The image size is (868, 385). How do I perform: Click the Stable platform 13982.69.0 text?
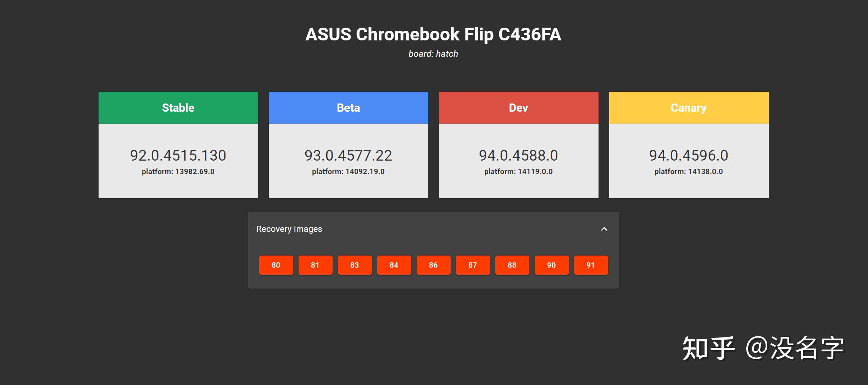pos(178,171)
